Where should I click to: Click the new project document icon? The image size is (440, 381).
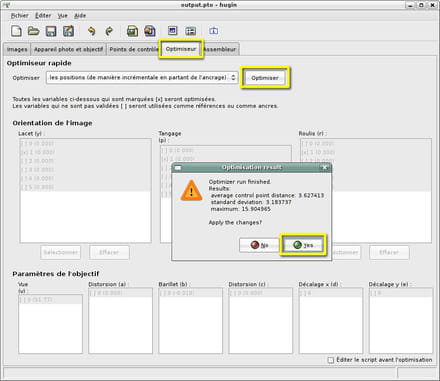[x=16, y=31]
